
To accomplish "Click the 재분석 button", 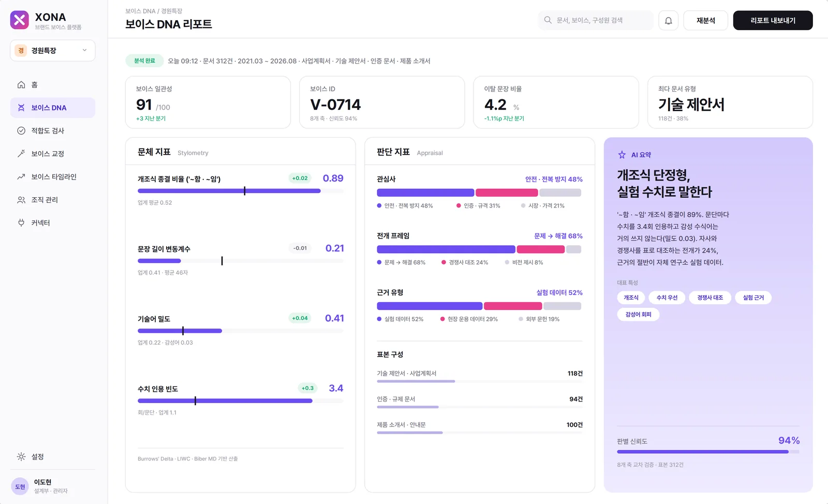I will [x=705, y=21].
